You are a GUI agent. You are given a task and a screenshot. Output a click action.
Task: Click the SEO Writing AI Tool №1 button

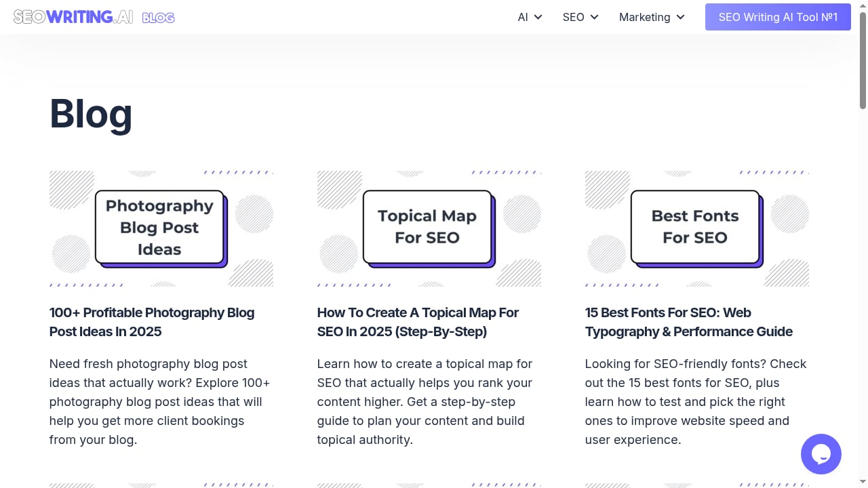[x=778, y=17]
